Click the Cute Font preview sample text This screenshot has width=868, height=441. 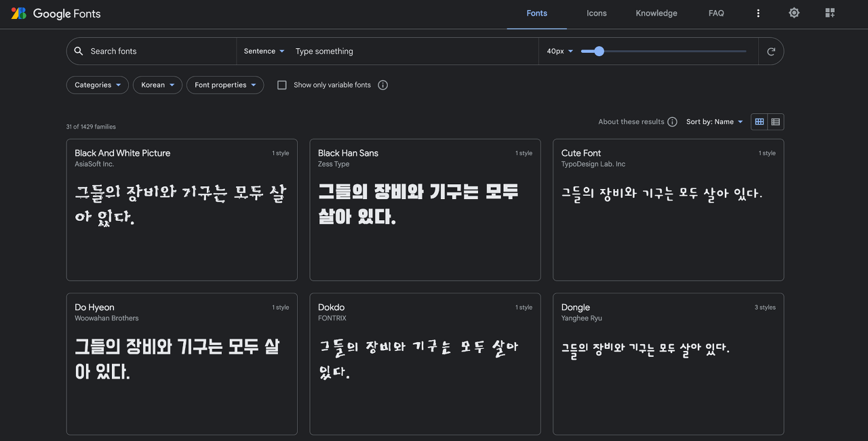[x=662, y=193]
